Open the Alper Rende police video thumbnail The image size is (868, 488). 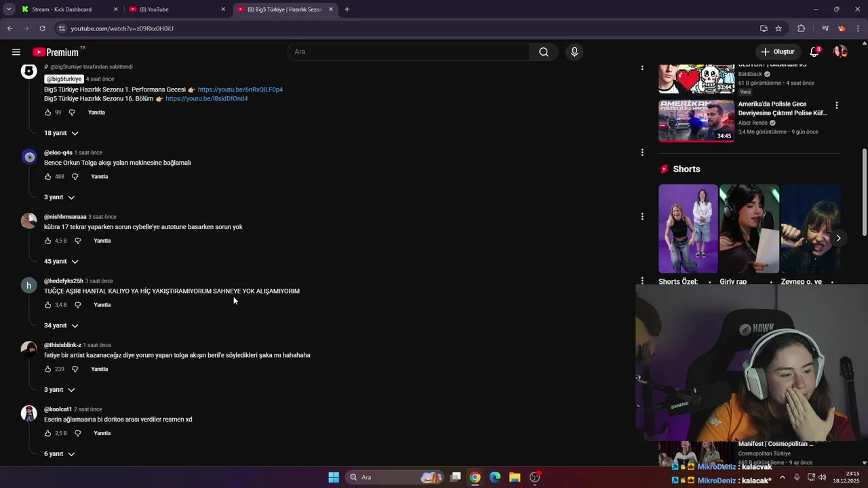click(x=696, y=121)
